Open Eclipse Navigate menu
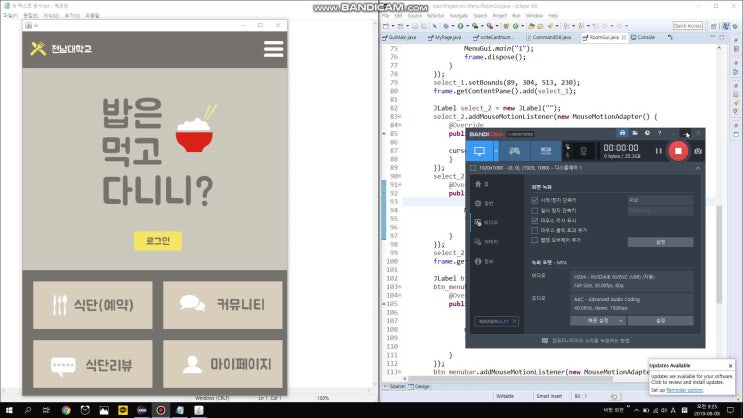This screenshot has height=418, width=743. (x=458, y=16)
